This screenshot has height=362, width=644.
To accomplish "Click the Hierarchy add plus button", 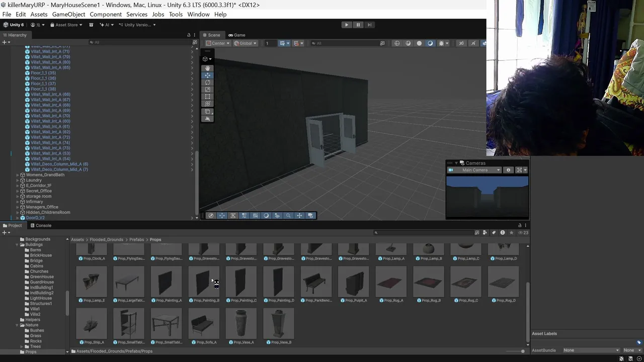I will 4,42.
